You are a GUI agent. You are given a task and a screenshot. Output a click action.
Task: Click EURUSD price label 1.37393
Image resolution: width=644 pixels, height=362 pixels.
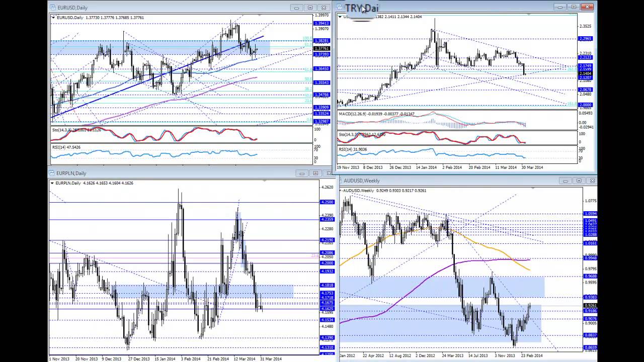321,54
